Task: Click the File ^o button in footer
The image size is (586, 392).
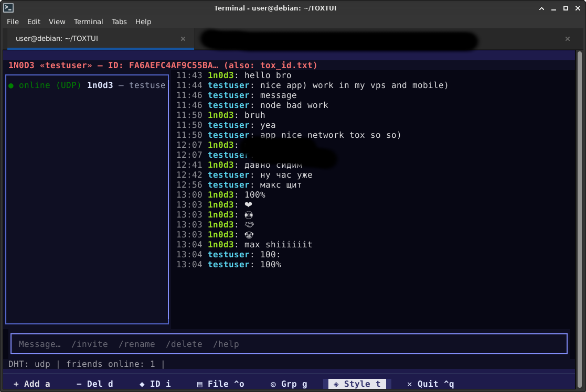Action: click(221, 384)
